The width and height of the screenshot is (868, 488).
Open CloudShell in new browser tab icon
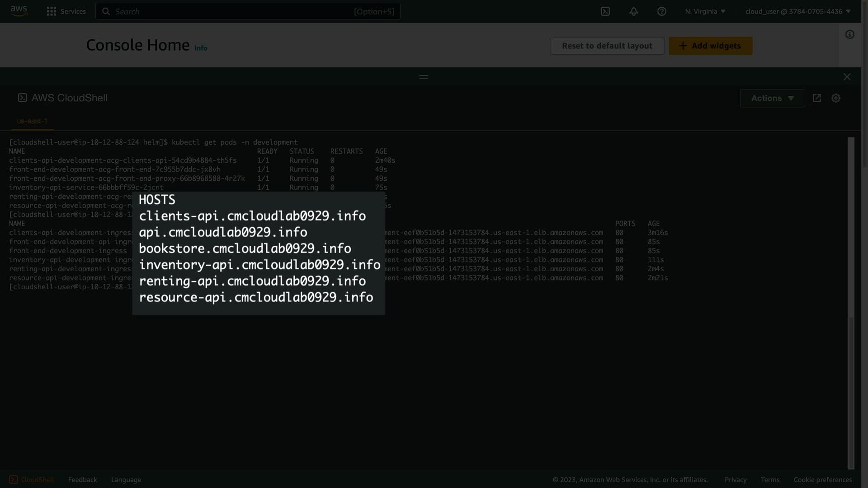816,98
